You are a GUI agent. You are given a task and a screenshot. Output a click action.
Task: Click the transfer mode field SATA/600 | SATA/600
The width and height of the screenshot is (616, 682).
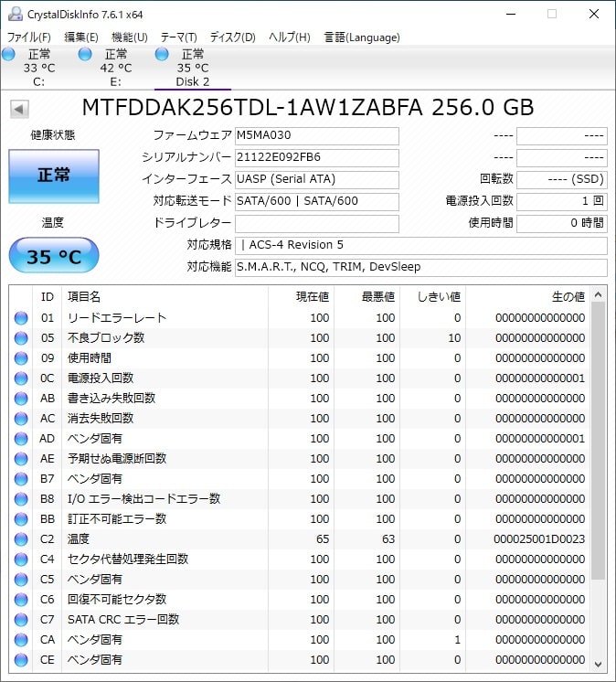(317, 201)
